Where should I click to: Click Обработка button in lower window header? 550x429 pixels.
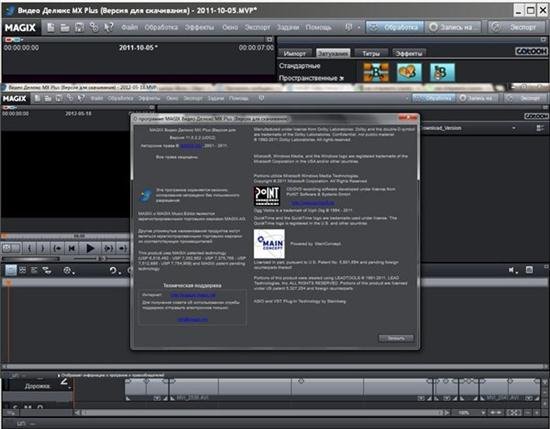(434, 99)
